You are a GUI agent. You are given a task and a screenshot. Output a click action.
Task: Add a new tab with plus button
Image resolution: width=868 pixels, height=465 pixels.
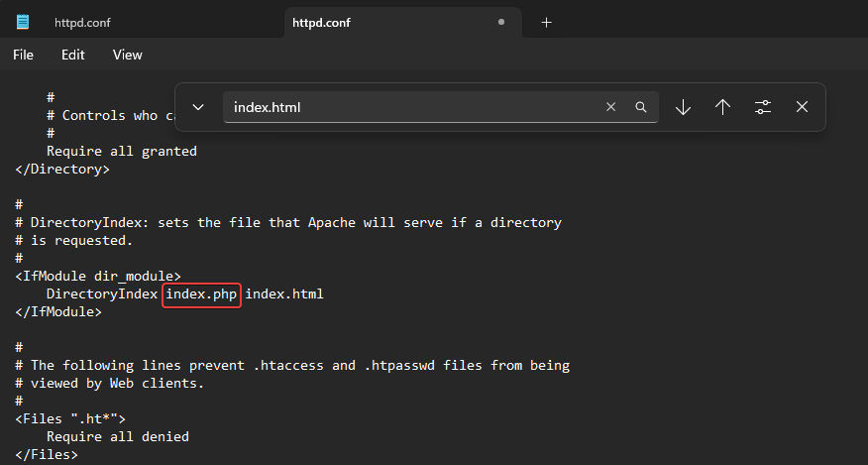pyautogui.click(x=546, y=22)
